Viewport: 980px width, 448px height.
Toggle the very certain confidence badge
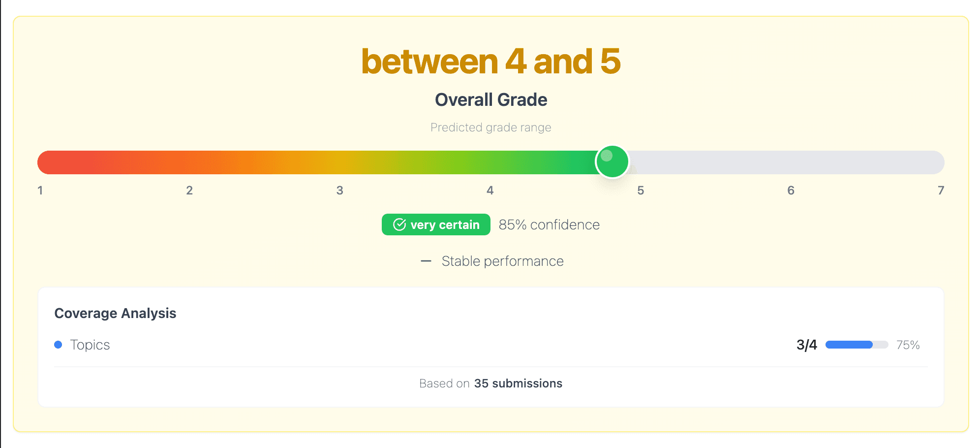tap(435, 224)
